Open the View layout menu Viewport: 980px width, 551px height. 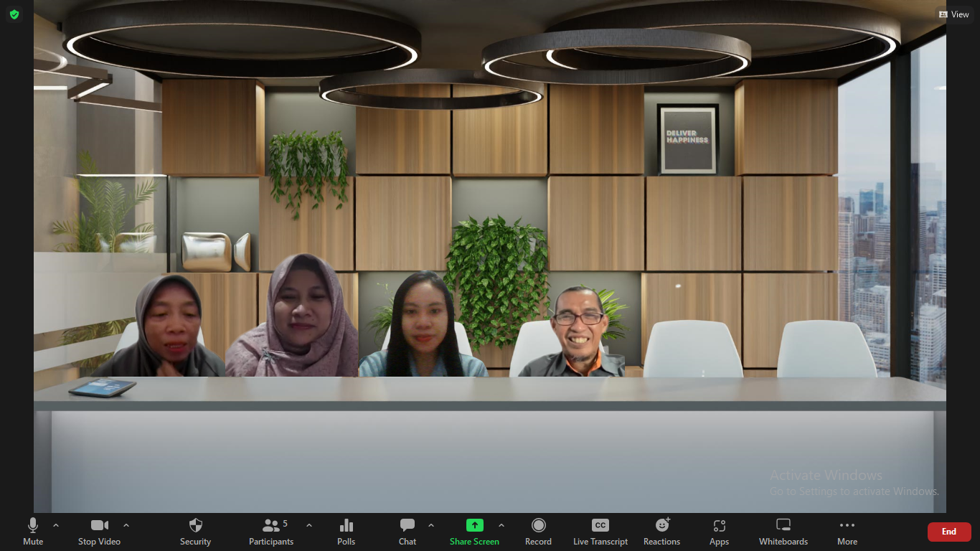[954, 14]
